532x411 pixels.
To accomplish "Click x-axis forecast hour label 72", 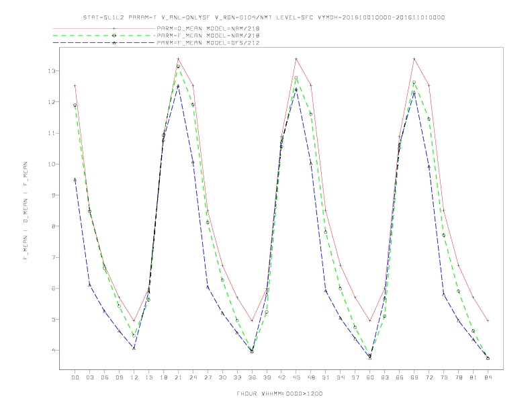I will (x=429, y=377).
